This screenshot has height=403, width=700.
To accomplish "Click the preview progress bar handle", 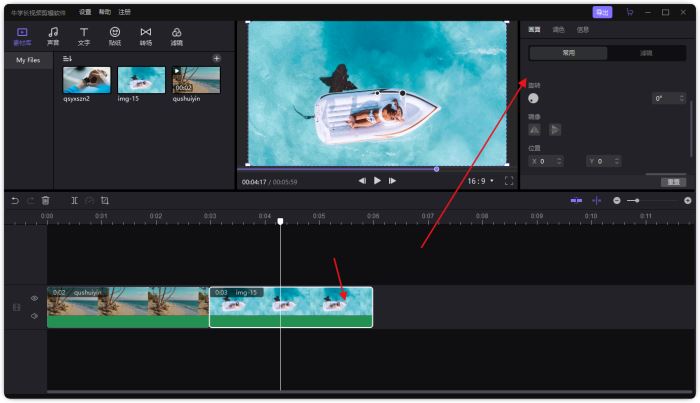I will pos(436,169).
